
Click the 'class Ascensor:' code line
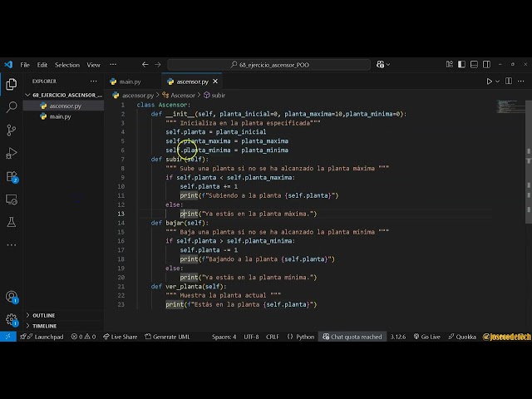164,105
